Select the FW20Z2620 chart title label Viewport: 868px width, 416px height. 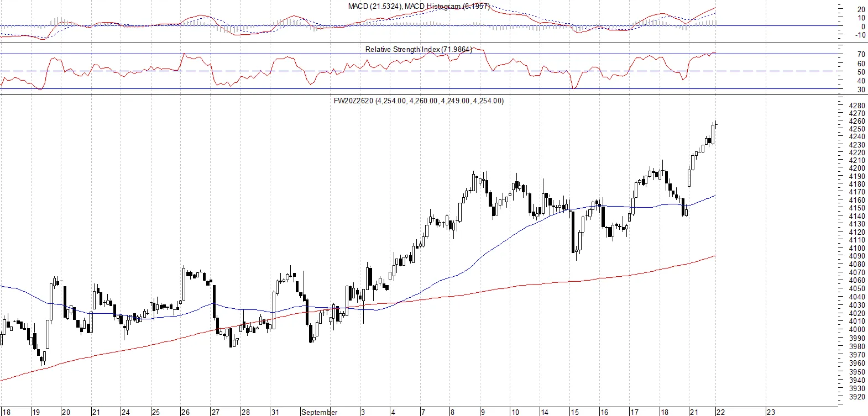419,101
